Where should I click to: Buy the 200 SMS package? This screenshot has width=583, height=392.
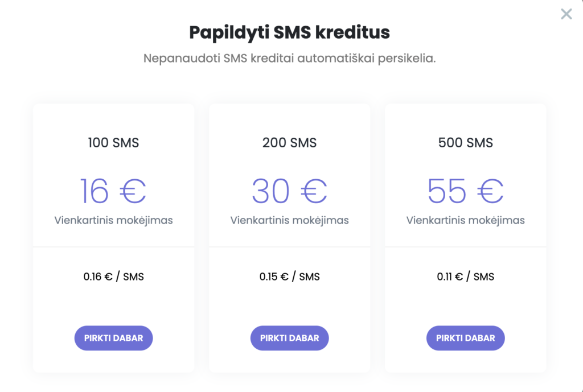pyautogui.click(x=289, y=338)
